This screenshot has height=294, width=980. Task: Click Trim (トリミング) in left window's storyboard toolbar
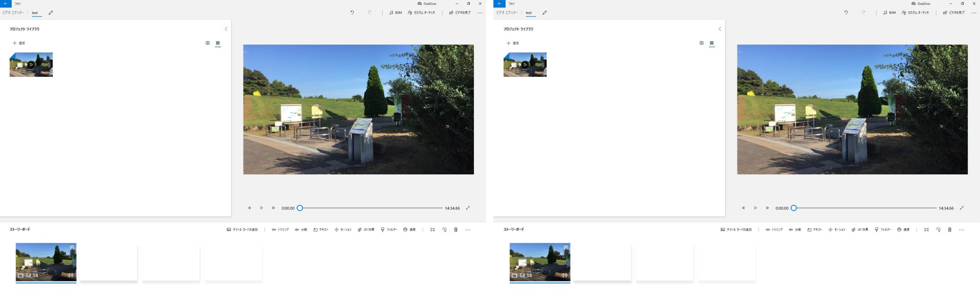click(x=280, y=230)
